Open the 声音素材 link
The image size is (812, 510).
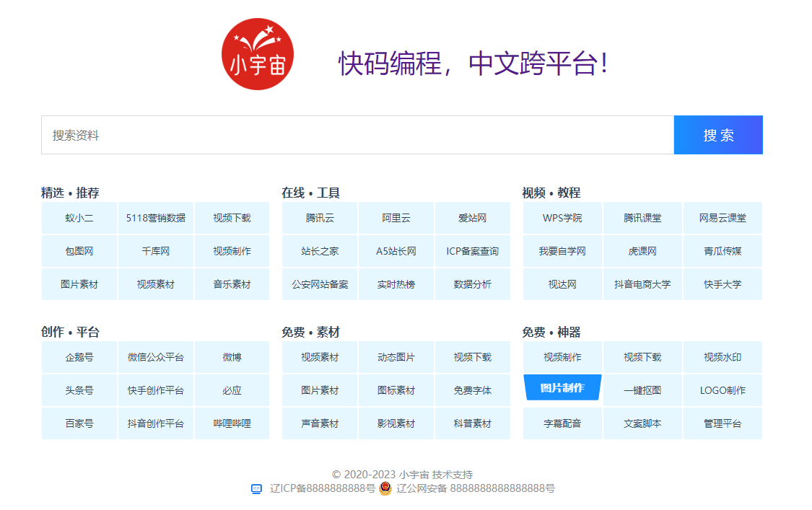(320, 423)
